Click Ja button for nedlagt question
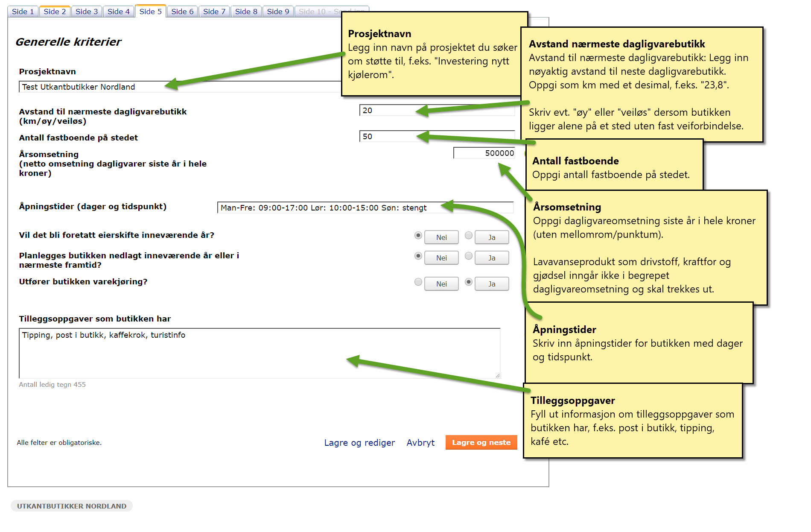811x532 pixels. 492,258
